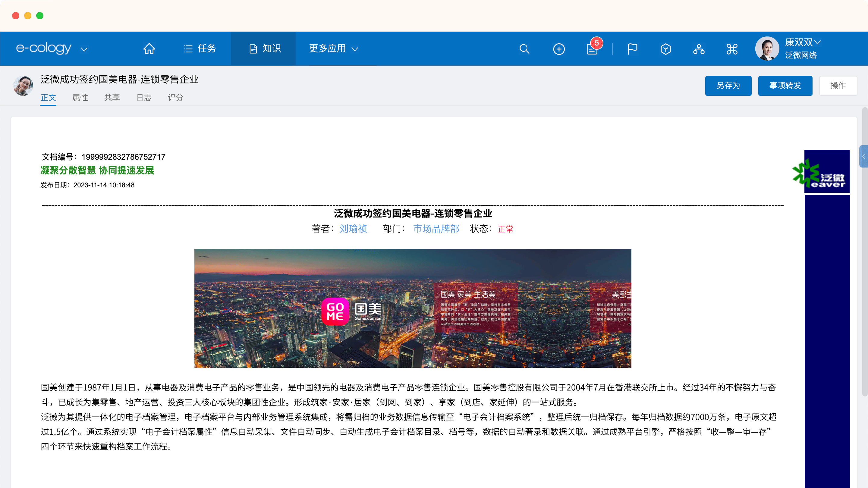This screenshot has height=488, width=868.
Task: Click document number 1999992832786752717
Action: [123, 157]
